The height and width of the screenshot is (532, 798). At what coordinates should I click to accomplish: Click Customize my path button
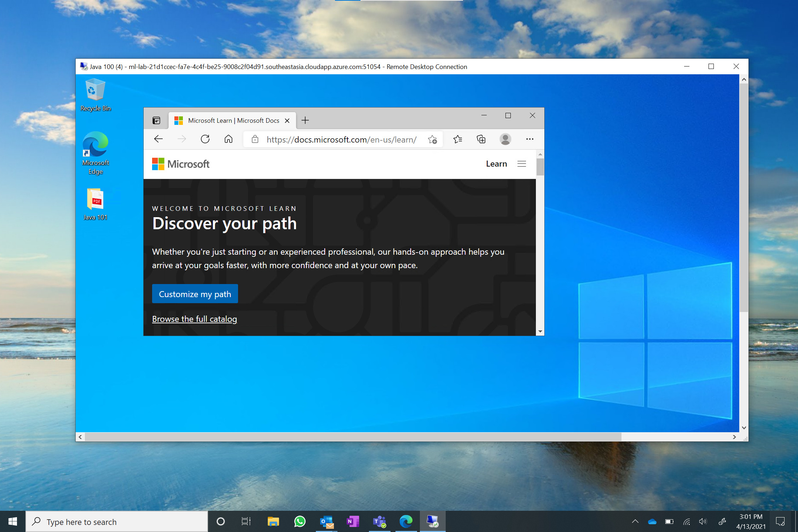tap(195, 294)
